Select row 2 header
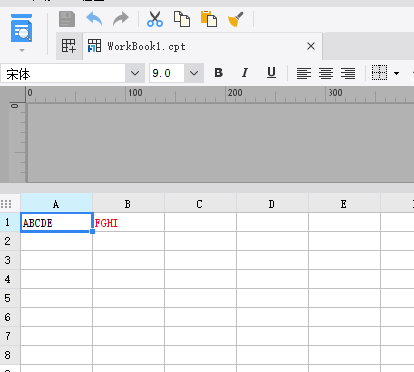 [x=10, y=241]
